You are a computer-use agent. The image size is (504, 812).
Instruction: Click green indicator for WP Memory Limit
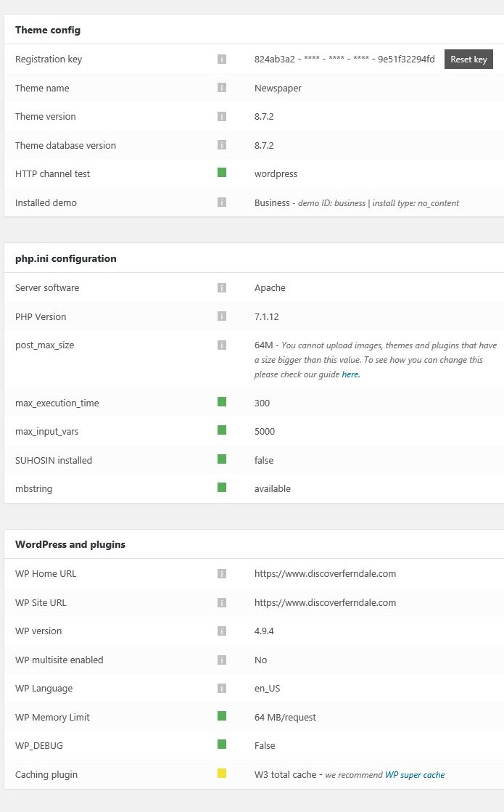click(222, 716)
